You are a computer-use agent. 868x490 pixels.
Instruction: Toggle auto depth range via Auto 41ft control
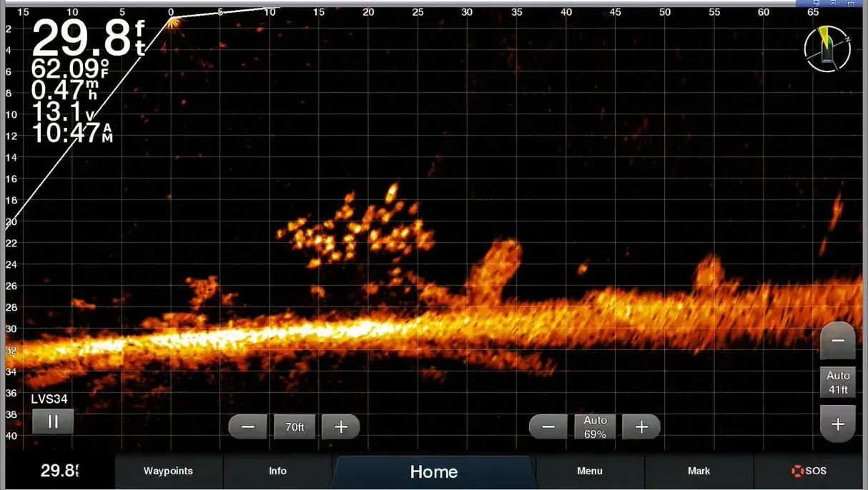click(x=837, y=382)
